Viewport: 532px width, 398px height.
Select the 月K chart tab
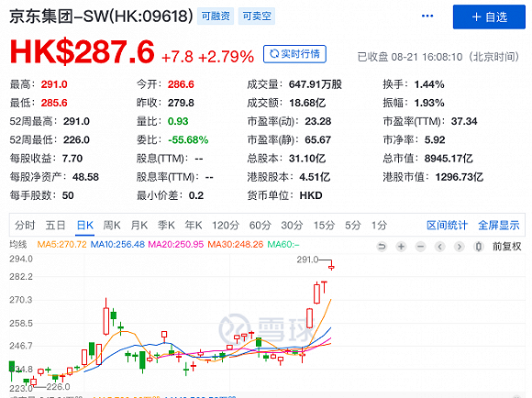click(x=139, y=226)
